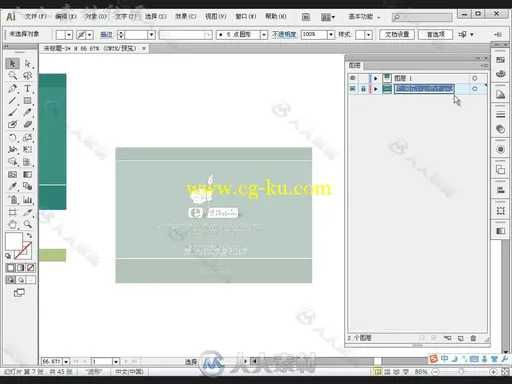Open the 基本功能 workspace switcher

click(364, 17)
